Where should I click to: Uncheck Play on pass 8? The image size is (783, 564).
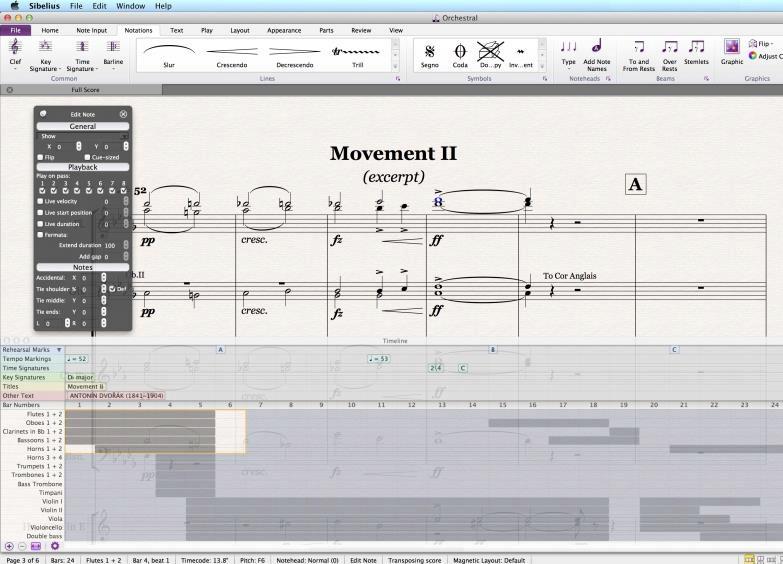pyautogui.click(x=123, y=191)
